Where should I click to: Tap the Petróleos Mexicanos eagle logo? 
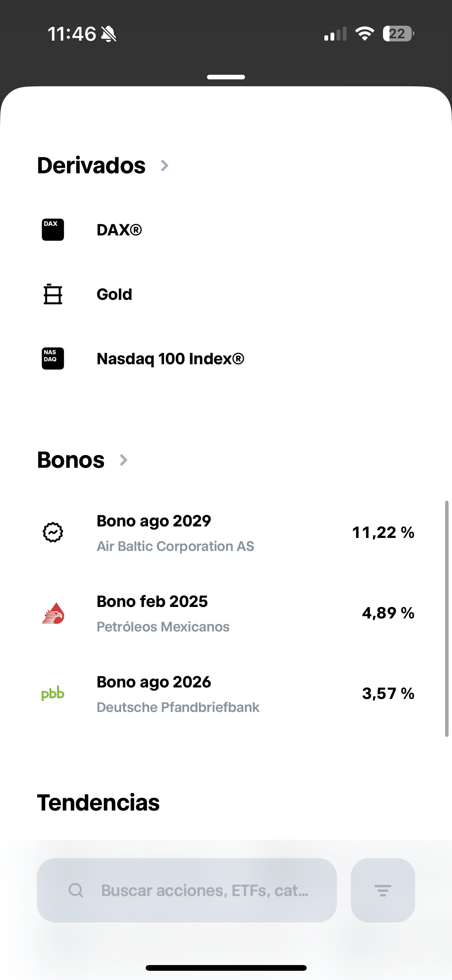tap(53, 613)
